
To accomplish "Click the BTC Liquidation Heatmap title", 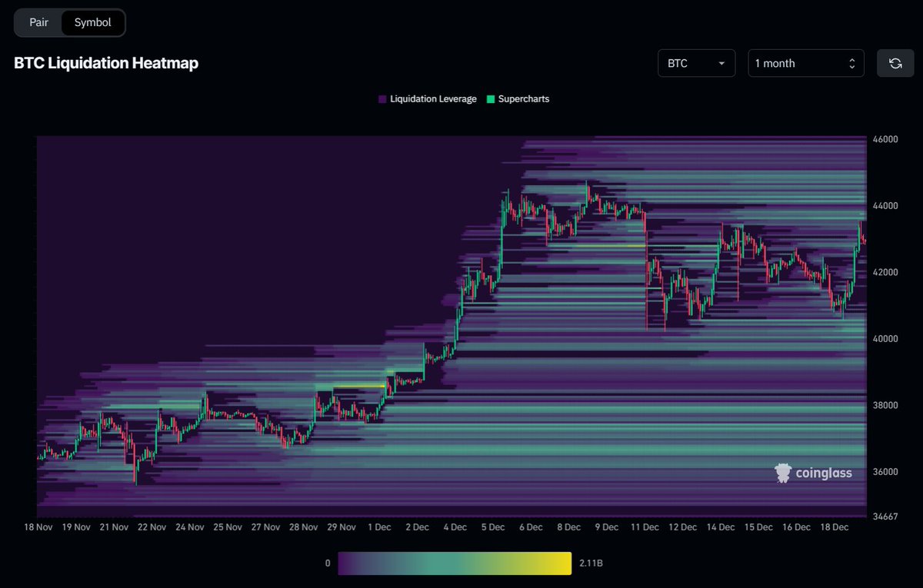I will 105,63.
